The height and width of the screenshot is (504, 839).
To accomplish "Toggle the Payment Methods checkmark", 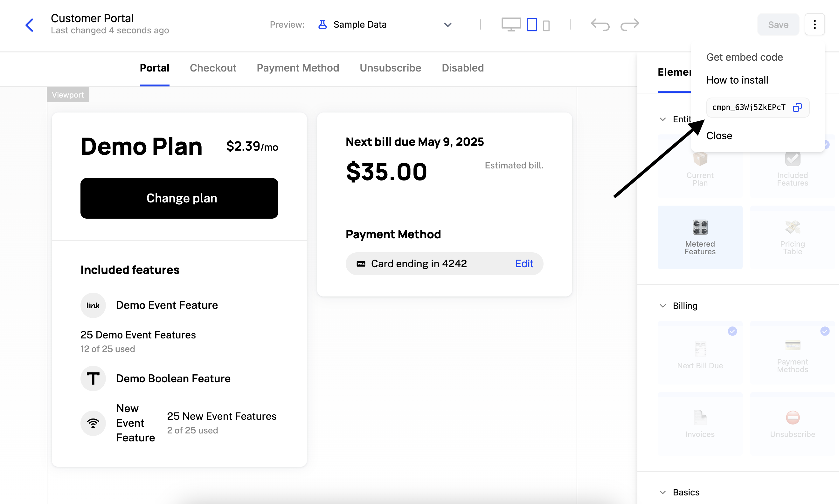I will [x=825, y=331].
